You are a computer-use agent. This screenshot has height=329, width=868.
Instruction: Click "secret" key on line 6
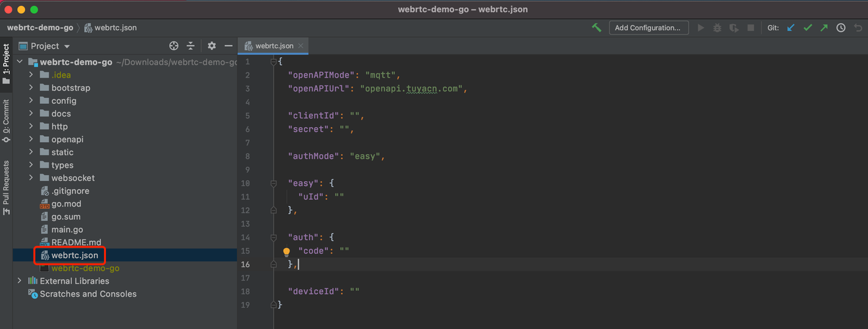[308, 129]
